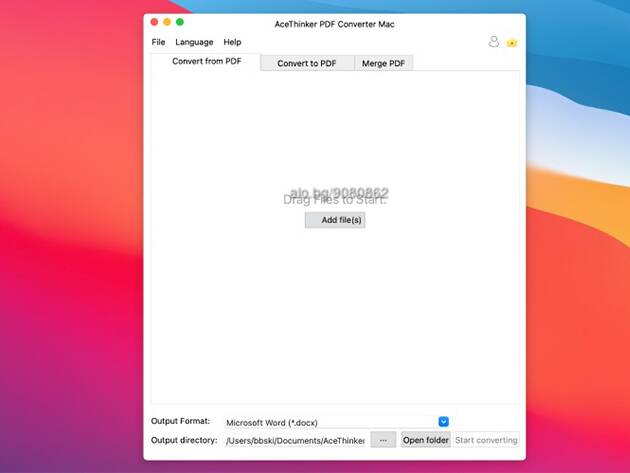Maximize the window with the green button
630x473 pixels.
click(x=180, y=22)
